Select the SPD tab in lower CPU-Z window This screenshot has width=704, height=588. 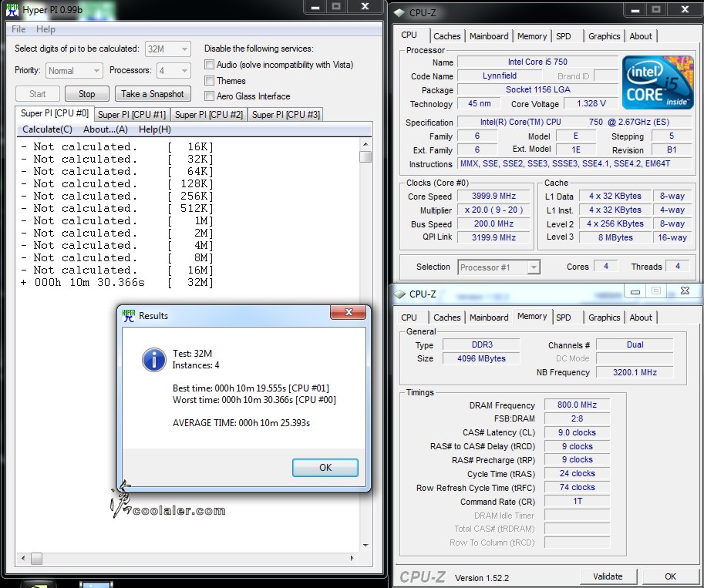[564, 318]
